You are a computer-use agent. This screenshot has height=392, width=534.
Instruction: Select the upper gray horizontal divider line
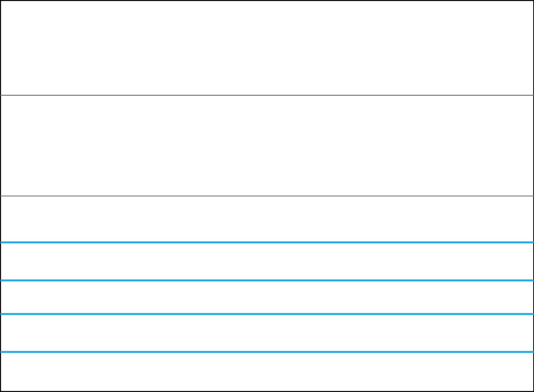[x=267, y=95]
